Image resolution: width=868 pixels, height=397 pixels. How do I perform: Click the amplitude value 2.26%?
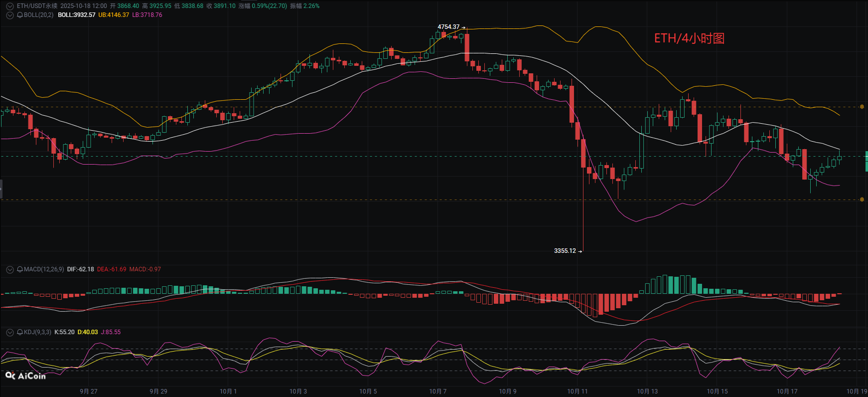(311, 6)
